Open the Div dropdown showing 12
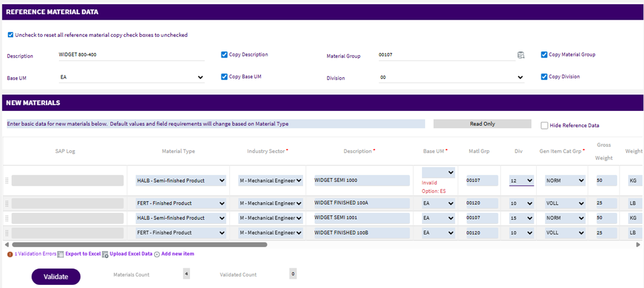Screen dimensions: 644x288 [x=521, y=181]
